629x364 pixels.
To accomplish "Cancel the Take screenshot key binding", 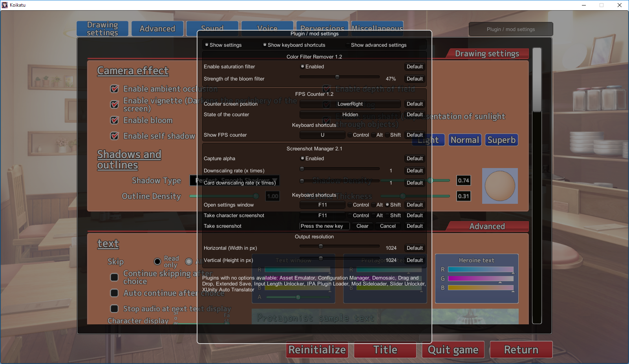I will 388,226.
